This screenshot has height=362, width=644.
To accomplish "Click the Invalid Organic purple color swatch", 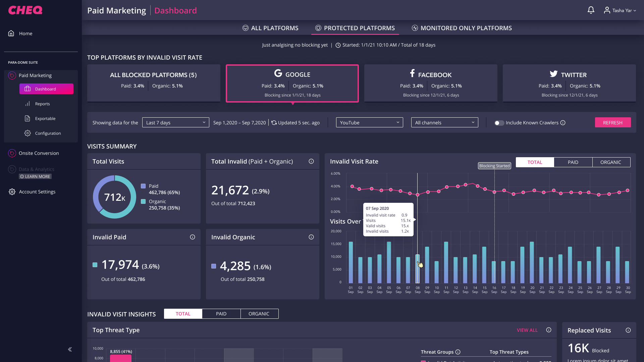I will click(x=214, y=266).
